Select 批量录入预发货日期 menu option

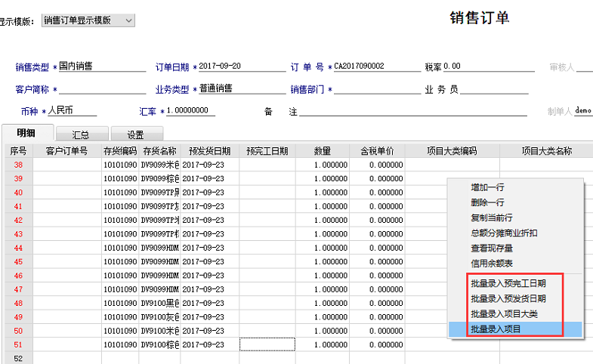coord(508,298)
